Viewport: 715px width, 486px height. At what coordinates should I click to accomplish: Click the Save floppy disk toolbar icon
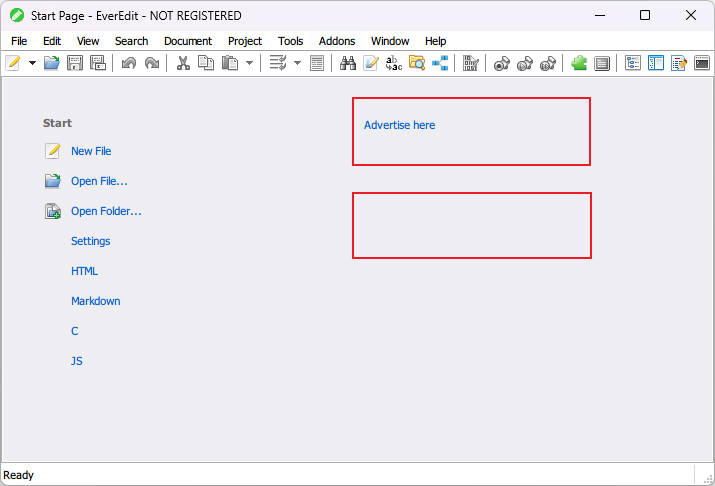tap(75, 63)
